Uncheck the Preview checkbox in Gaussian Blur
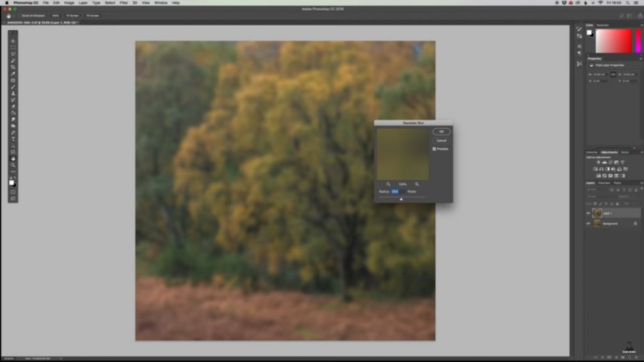This screenshot has height=362, width=644. (434, 149)
